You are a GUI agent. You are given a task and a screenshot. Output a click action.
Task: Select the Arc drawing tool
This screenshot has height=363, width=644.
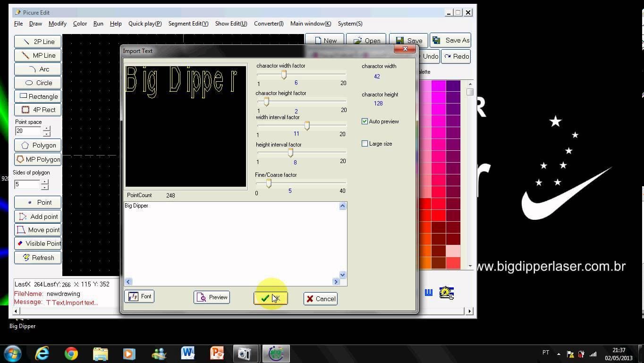(x=38, y=69)
